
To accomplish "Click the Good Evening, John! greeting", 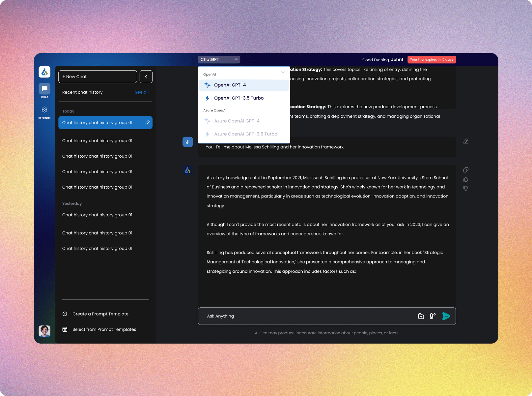I will pos(382,60).
